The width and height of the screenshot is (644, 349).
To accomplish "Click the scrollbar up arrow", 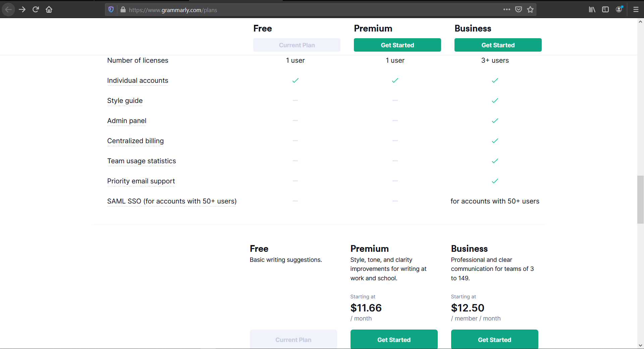I will point(640,22).
